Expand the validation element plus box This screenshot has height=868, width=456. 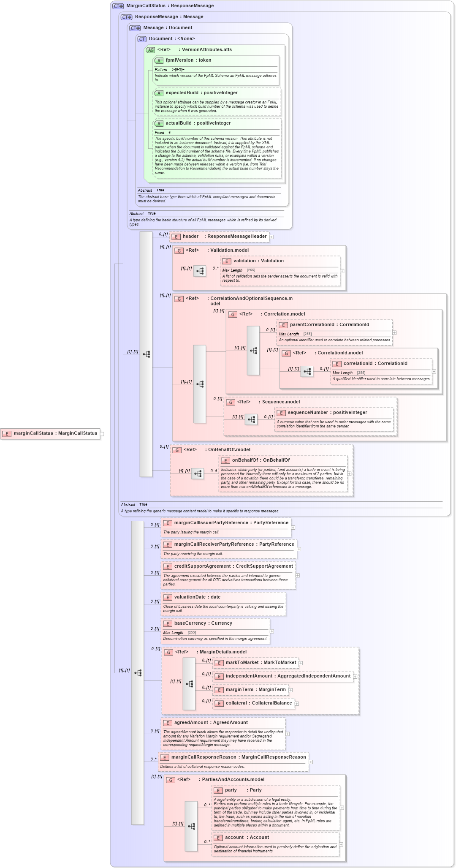coord(342,271)
